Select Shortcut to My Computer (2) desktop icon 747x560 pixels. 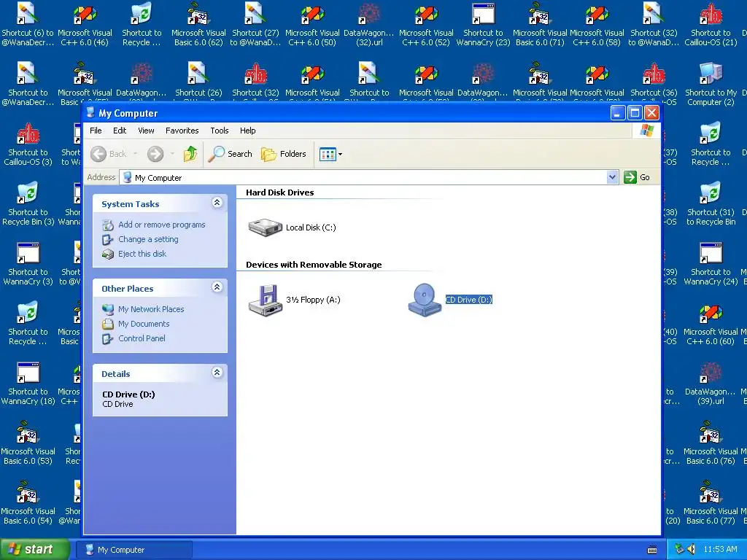711,85
